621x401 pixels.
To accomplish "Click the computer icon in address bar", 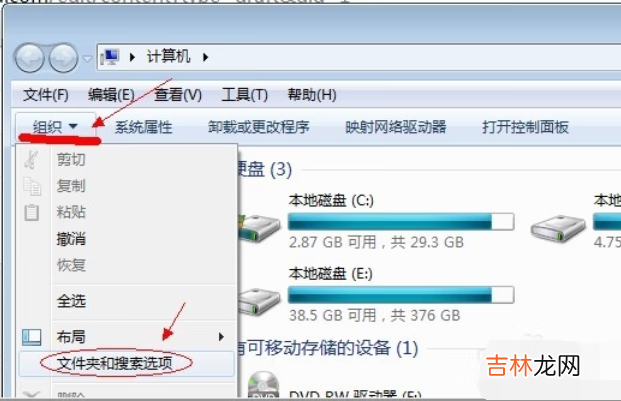I will click(x=109, y=57).
